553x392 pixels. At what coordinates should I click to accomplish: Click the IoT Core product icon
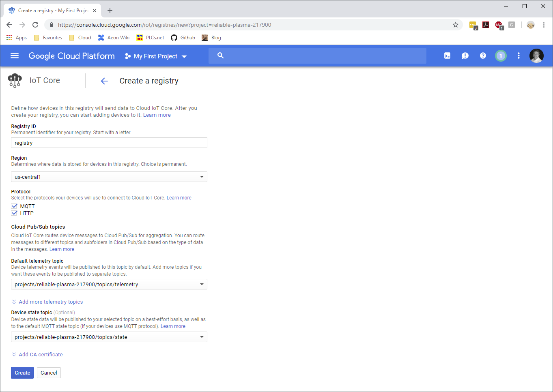15,81
